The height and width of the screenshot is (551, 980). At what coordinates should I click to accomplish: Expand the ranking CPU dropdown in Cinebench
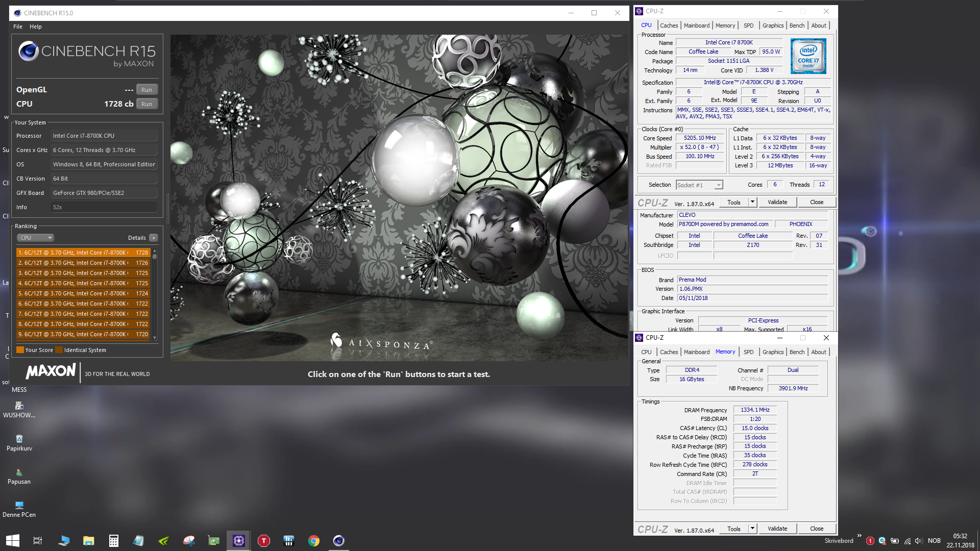36,238
